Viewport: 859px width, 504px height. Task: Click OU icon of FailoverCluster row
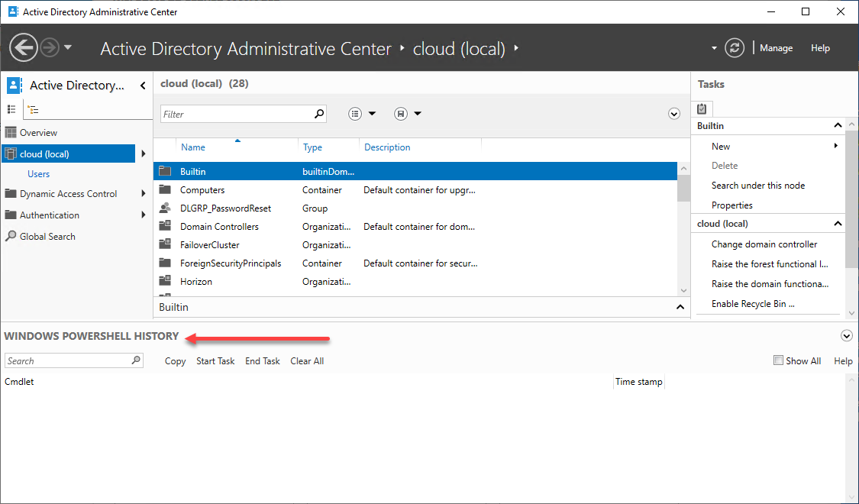tap(165, 244)
